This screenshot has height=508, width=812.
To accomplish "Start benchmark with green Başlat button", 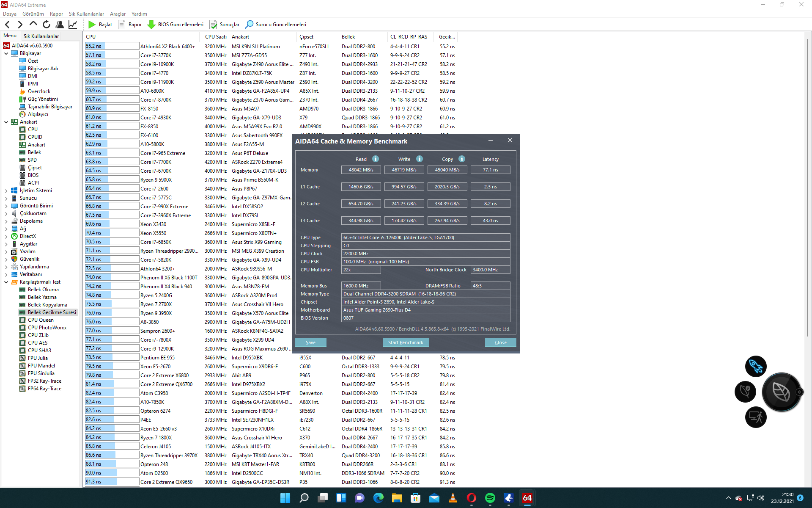I will point(100,25).
